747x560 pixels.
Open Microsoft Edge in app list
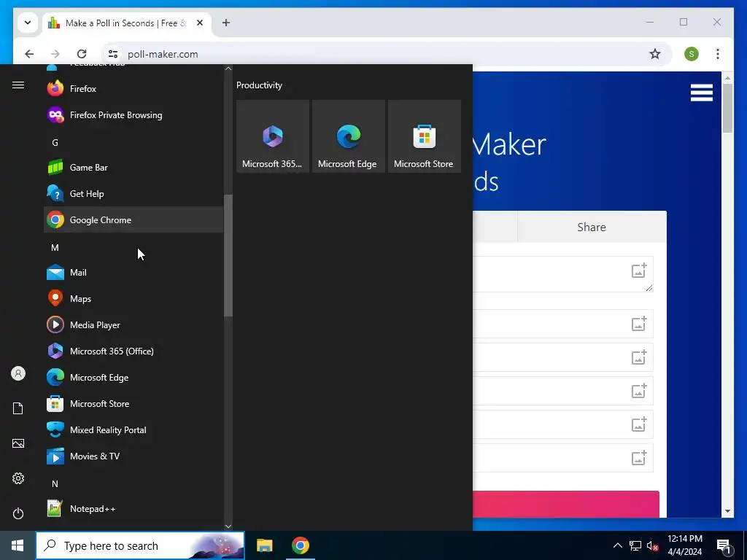coord(133,378)
